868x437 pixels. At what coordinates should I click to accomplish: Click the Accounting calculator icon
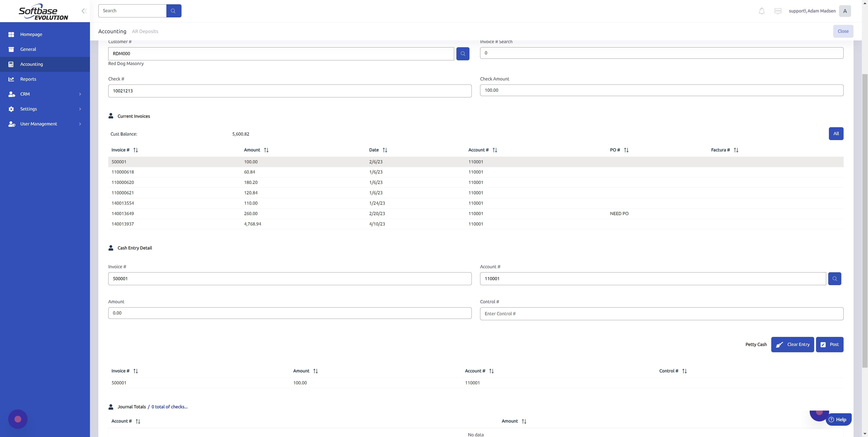click(x=11, y=64)
